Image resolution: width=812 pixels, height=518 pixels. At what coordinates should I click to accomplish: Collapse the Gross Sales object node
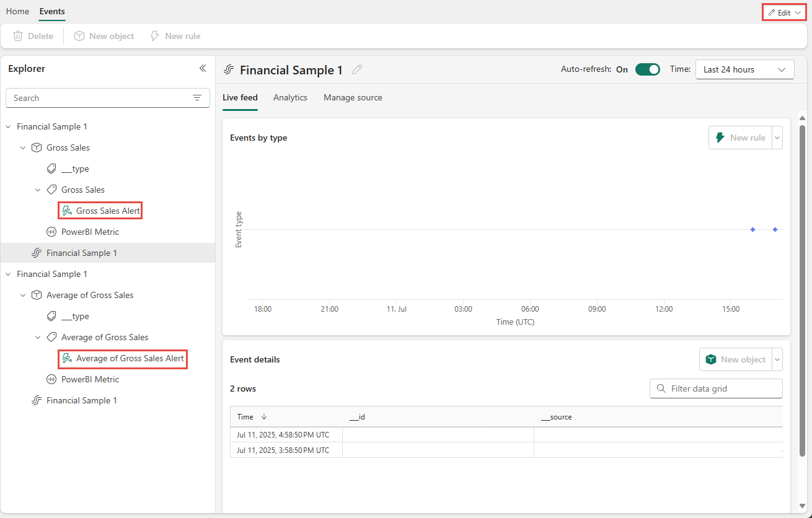coord(23,147)
